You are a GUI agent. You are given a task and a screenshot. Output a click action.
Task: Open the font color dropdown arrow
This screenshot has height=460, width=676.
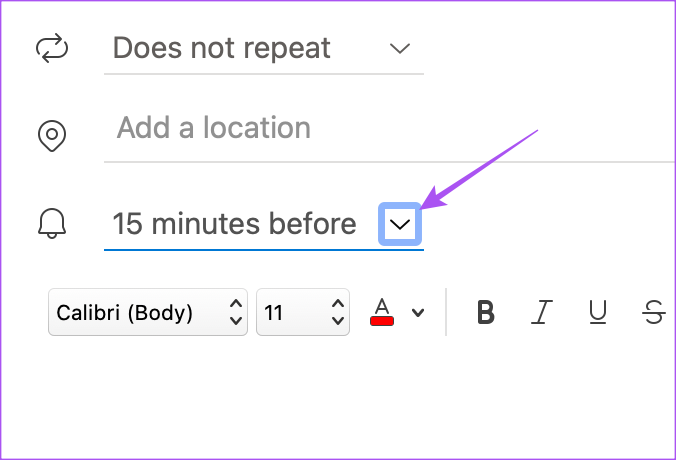[x=418, y=313]
